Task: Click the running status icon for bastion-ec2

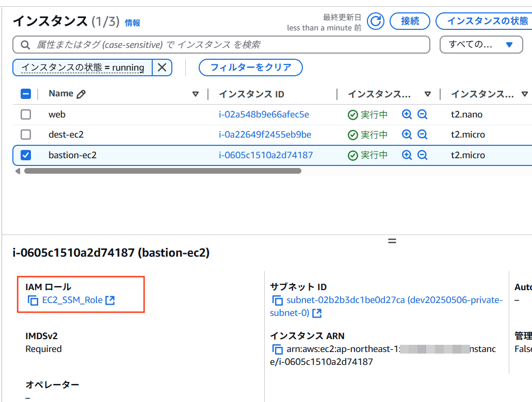Action: pyautogui.click(x=353, y=155)
